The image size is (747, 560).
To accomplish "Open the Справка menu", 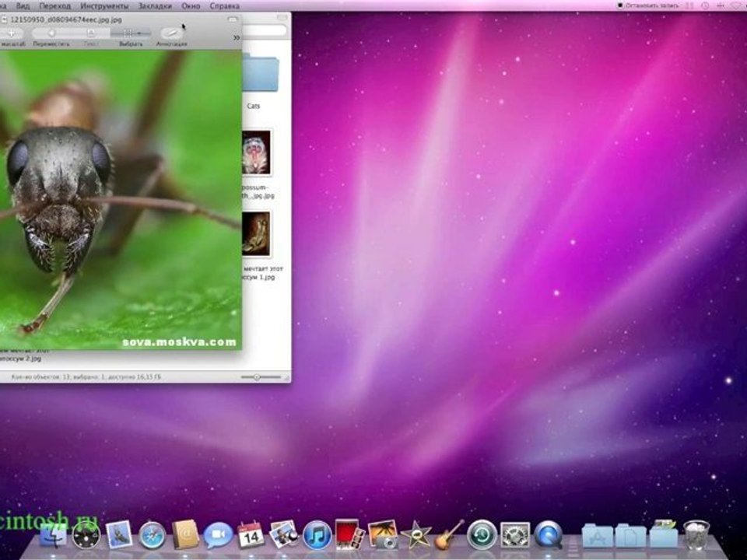I will 224,6.
